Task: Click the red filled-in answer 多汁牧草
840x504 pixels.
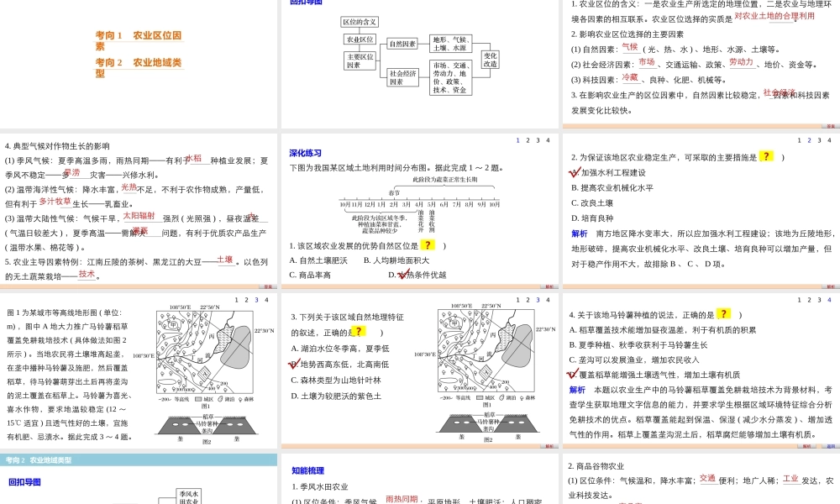Action: [55, 201]
